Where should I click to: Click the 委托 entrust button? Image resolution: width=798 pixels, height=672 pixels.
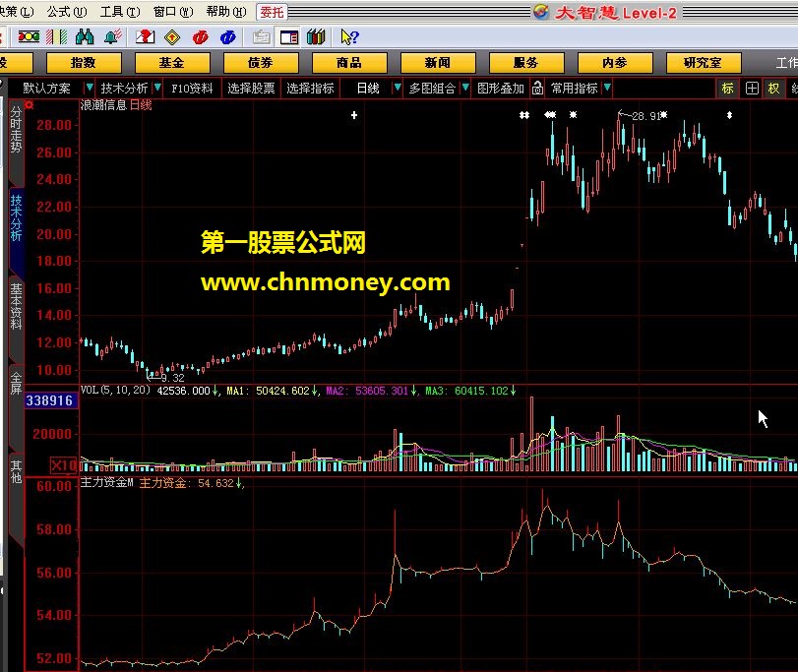272,12
